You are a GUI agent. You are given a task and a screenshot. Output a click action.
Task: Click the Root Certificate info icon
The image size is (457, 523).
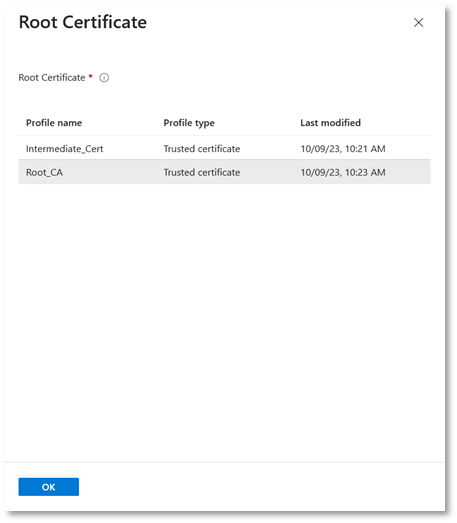pos(104,78)
